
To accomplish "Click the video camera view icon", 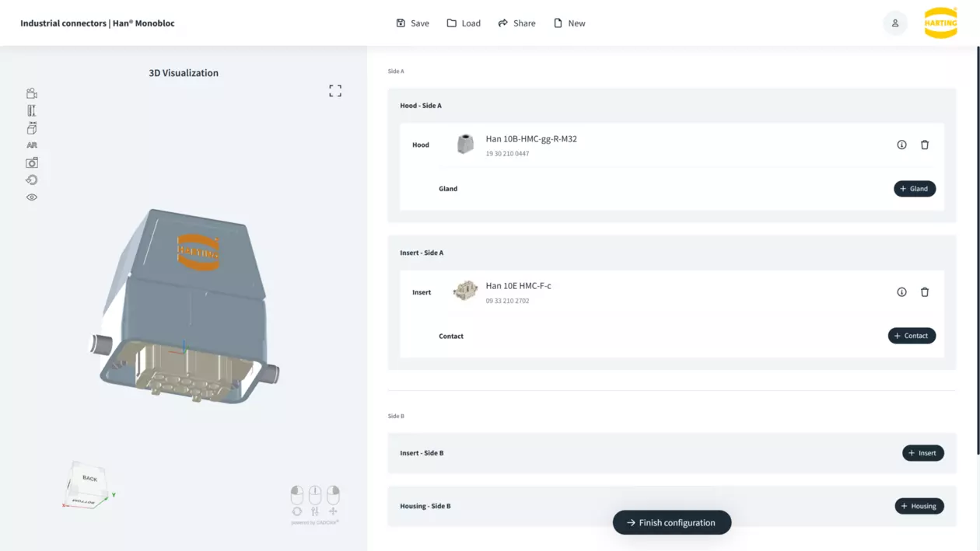I will coord(32,93).
